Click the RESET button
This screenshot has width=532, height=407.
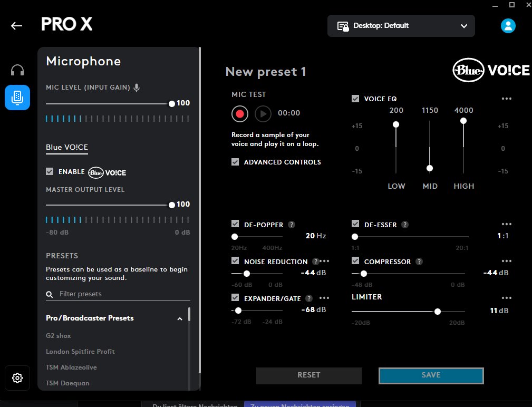coord(309,375)
